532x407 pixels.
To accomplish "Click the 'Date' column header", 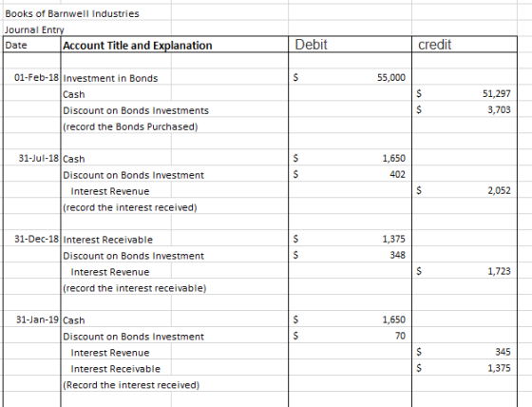I will (x=16, y=46).
